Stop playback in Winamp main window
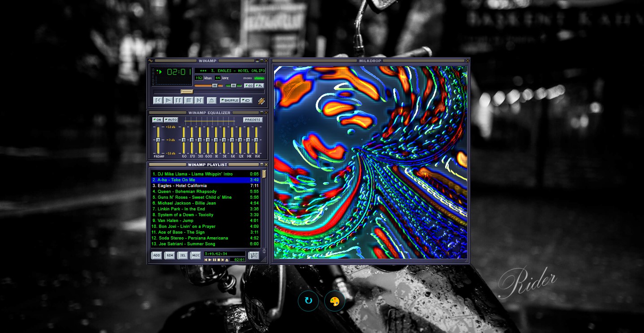Viewport: 644px width, 333px height. 189,101
